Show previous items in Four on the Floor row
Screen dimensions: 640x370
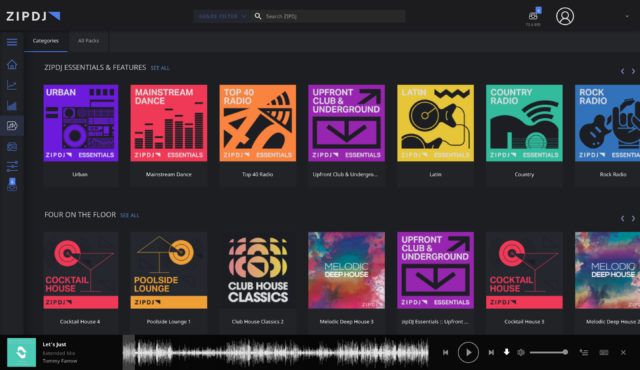(x=622, y=218)
